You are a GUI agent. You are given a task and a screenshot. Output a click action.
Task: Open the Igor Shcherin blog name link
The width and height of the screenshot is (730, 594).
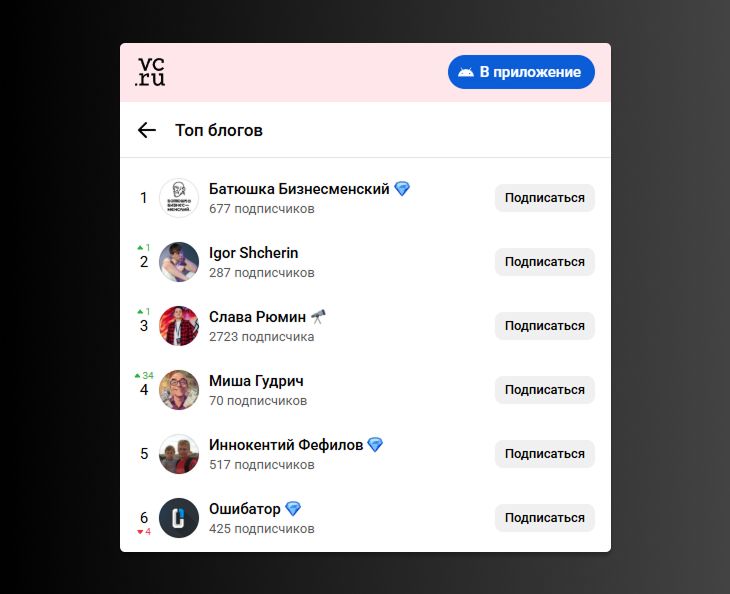(253, 252)
